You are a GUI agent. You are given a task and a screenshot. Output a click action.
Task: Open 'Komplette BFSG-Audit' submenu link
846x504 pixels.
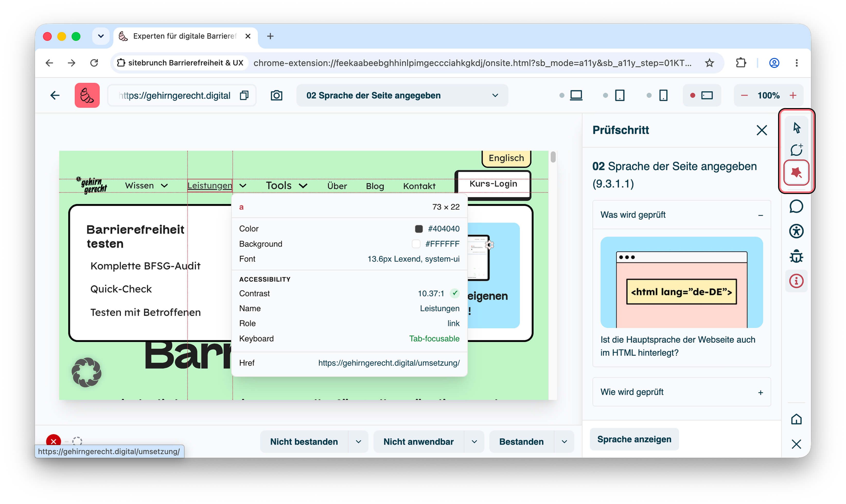145,266
